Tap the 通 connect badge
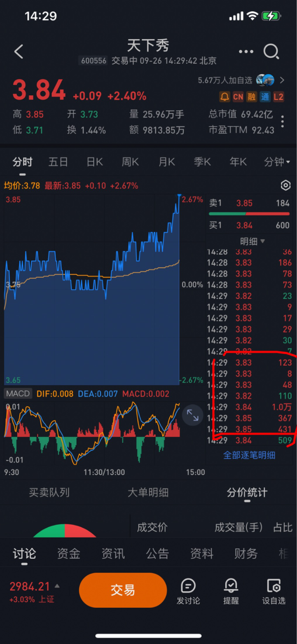The height and width of the screenshot is (644, 297). (265, 97)
